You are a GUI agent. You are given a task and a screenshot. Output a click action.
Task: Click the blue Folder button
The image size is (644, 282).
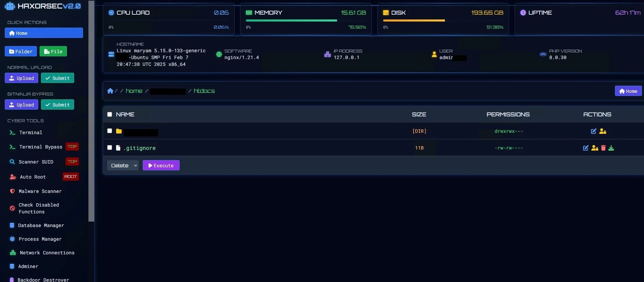click(x=21, y=51)
